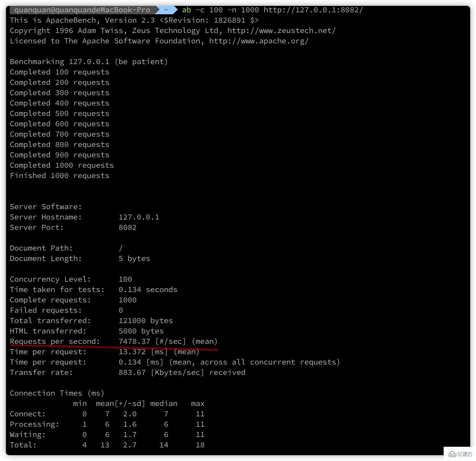476x461 pixels.
Task: Click the Transfer rate value 883.67
Action: point(132,372)
